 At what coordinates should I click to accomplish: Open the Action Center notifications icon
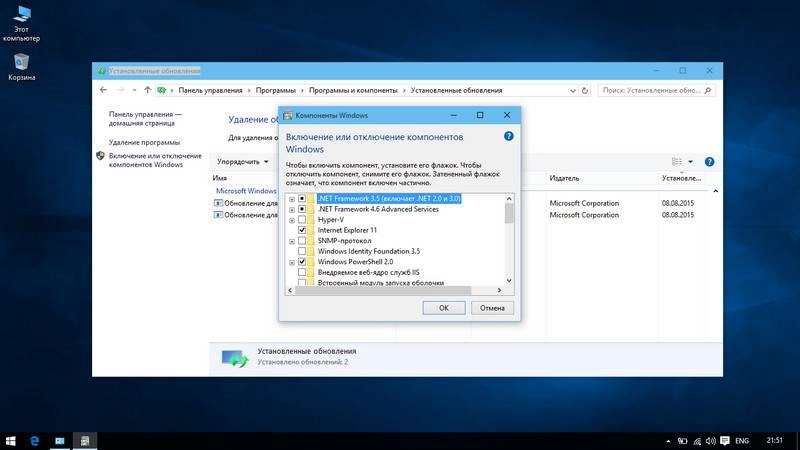[x=724, y=441]
